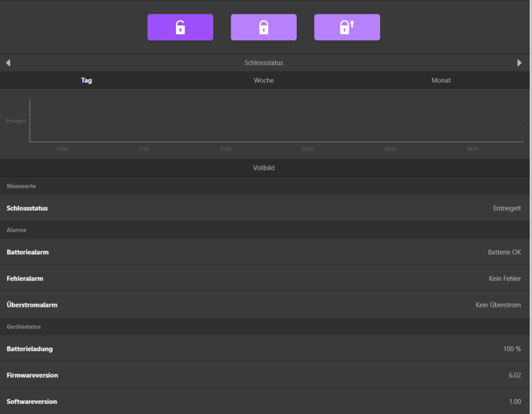This screenshot has width=532, height=414.
Task: Select the Schlossstatus measurement row
Action: point(265,208)
